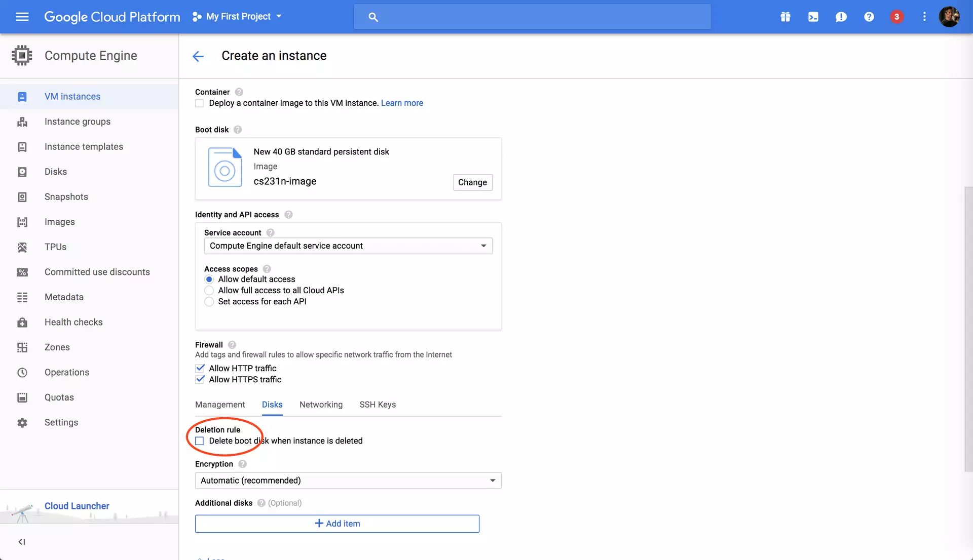973x560 pixels.
Task: Open the hamburger navigation menu
Action: point(22,17)
